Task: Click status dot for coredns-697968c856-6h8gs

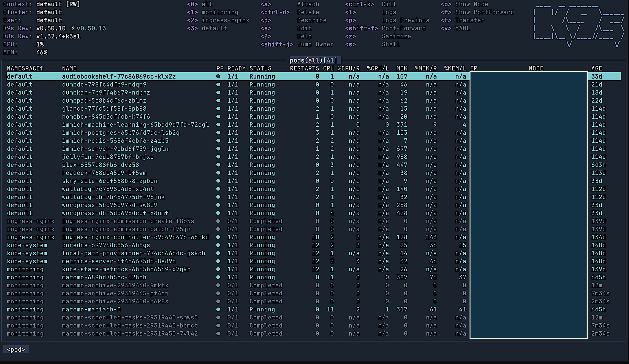Action: (x=218, y=245)
